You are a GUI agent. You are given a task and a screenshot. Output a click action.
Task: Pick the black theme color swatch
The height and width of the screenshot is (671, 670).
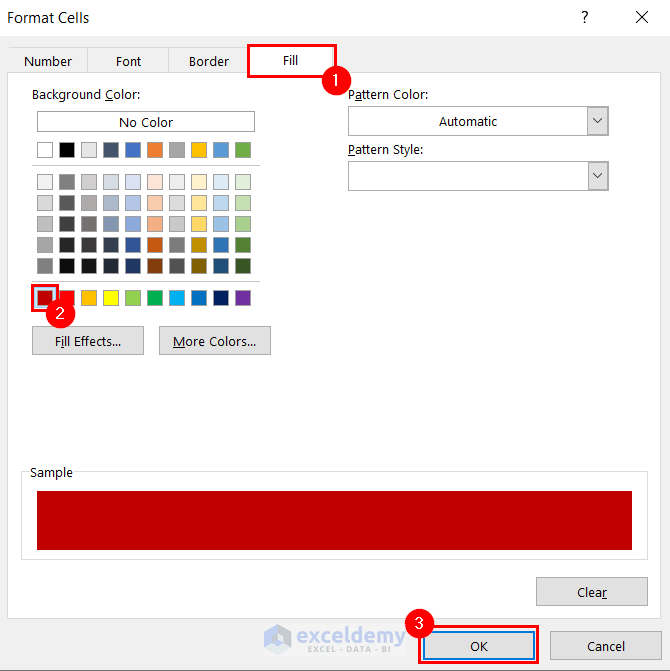pos(67,150)
